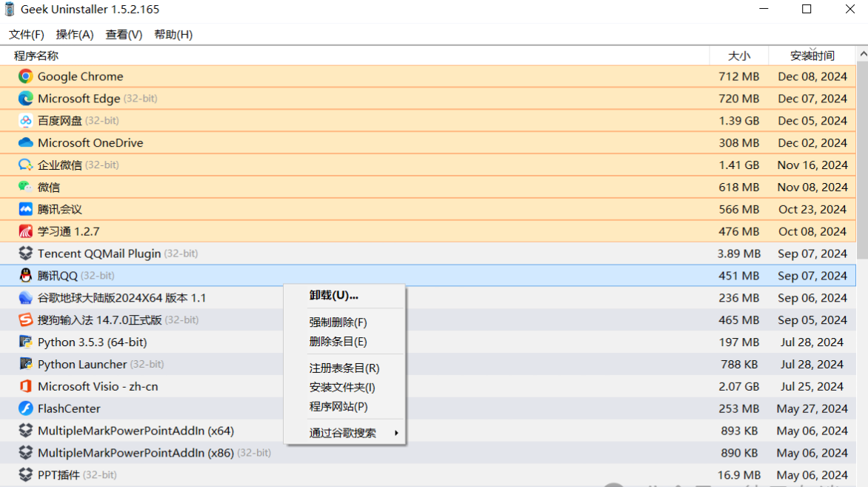Click the MultipleMarkPowerPointAddIn (x86) icon
The width and height of the screenshot is (868, 487).
[25, 453]
